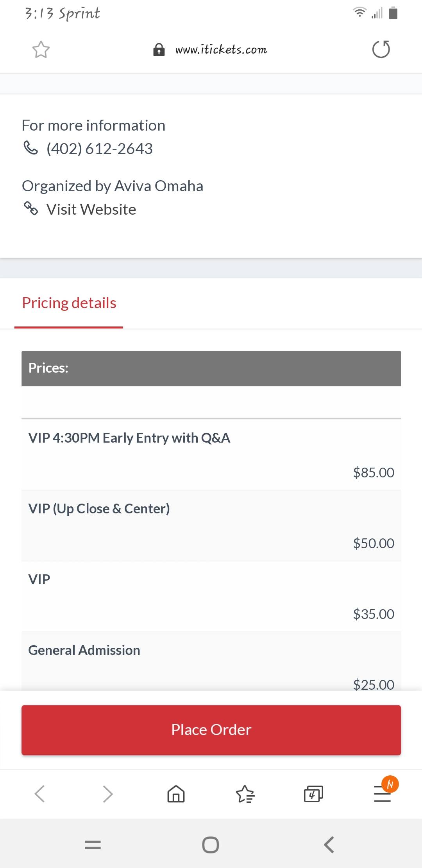Viewport: 422px width, 868px height.
Task: Select VIP (Up Close & Center) row
Action: pyautogui.click(x=211, y=525)
